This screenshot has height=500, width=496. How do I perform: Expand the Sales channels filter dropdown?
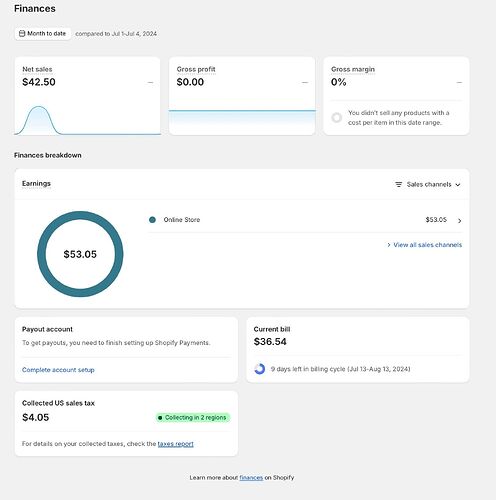tap(428, 184)
